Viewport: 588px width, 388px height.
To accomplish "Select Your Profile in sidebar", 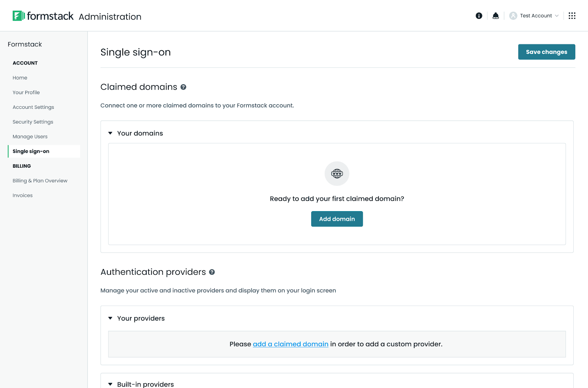I will [x=26, y=92].
